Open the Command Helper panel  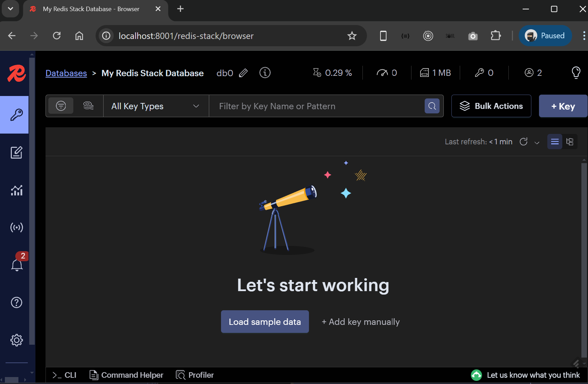126,375
